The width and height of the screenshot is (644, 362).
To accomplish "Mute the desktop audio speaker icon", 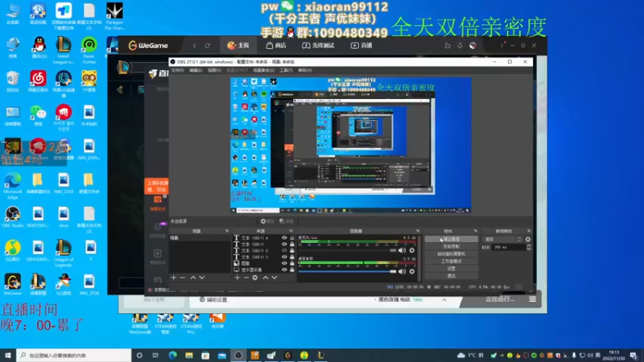I will [x=402, y=271].
